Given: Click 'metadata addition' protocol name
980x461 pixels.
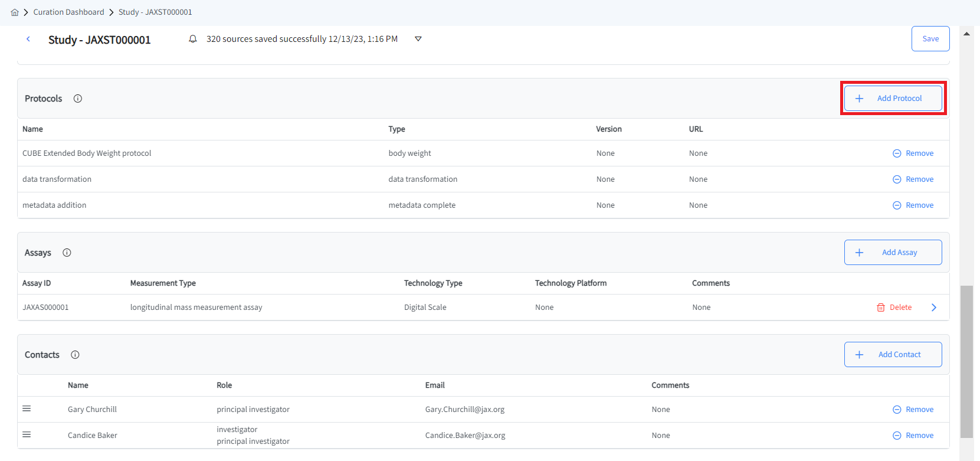Looking at the screenshot, I should 54,205.
